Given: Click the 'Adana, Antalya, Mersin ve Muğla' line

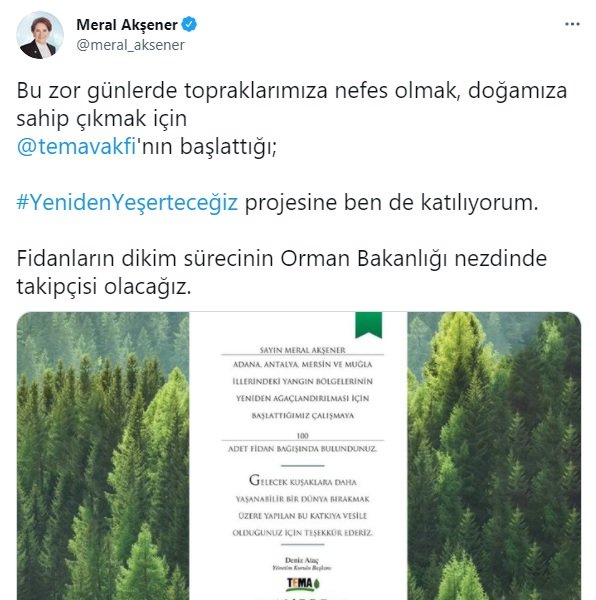Looking at the screenshot, I should click(x=303, y=364).
